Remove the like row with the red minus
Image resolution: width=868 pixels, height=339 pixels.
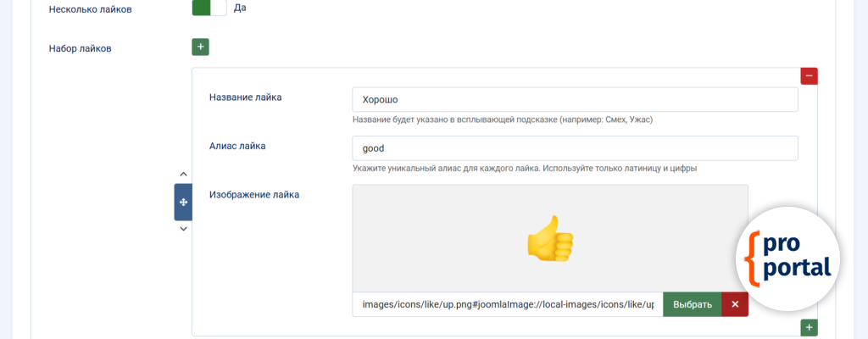[x=809, y=76]
